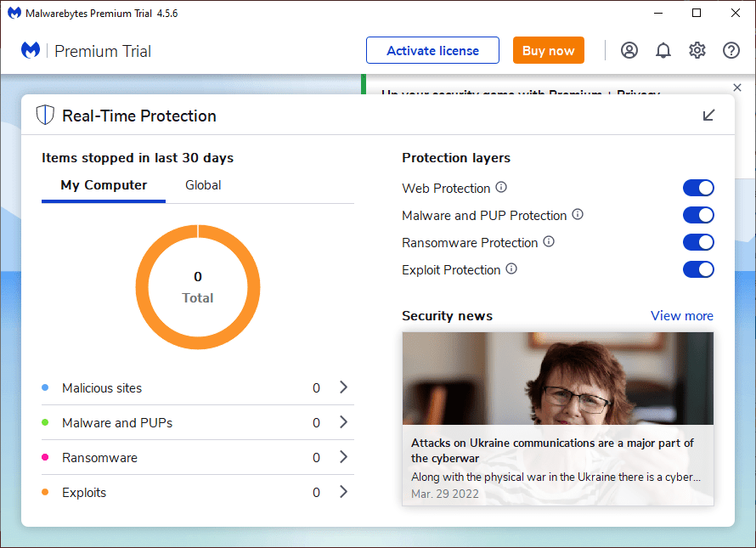
Task: Click the Ransomware list label
Action: [99, 457]
